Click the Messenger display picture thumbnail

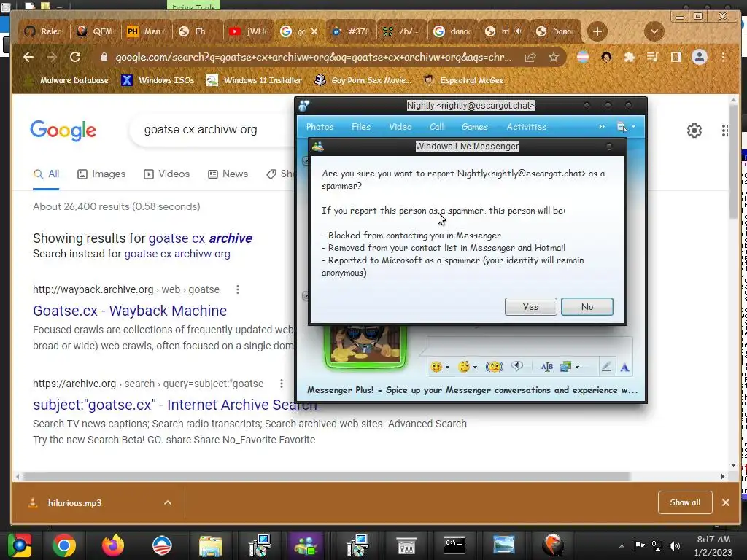coord(365,346)
